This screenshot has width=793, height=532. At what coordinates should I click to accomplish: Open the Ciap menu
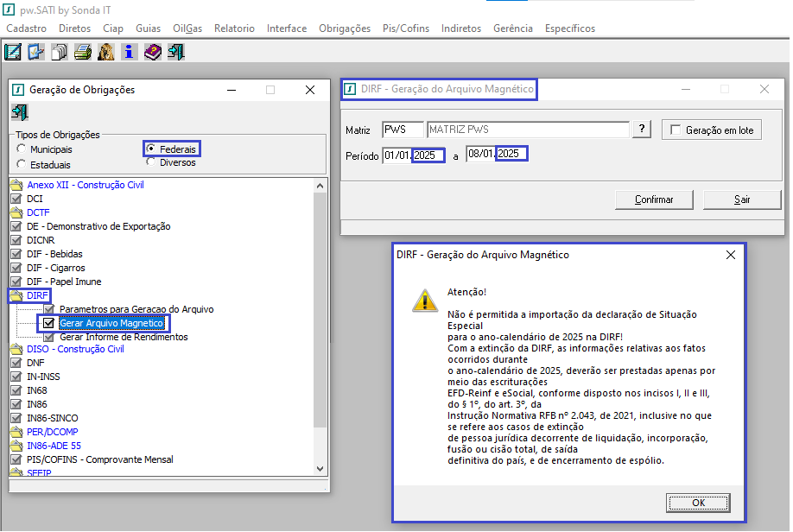click(113, 28)
